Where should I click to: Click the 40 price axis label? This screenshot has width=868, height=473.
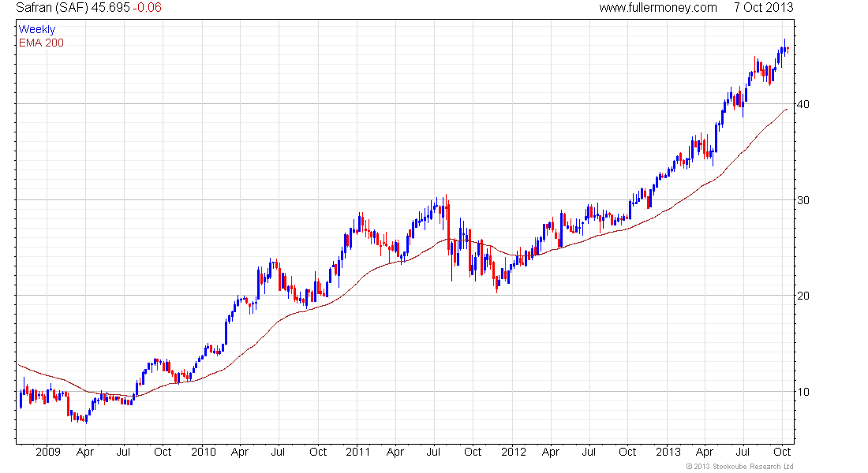(803, 105)
